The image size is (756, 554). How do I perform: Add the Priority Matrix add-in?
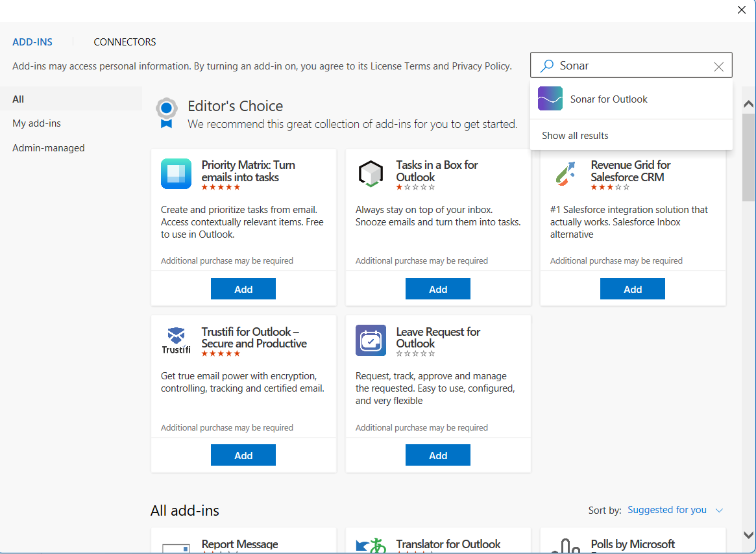[x=243, y=288]
